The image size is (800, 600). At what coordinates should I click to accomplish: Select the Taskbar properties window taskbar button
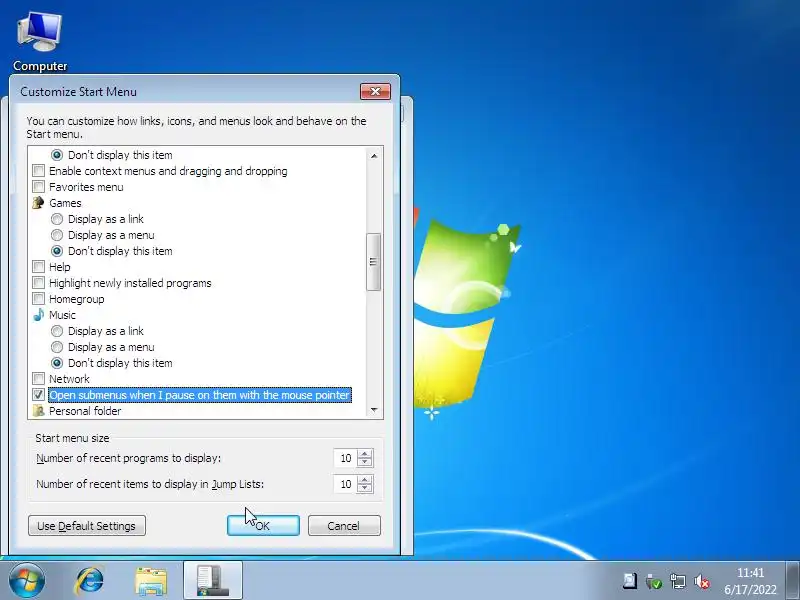click(213, 581)
